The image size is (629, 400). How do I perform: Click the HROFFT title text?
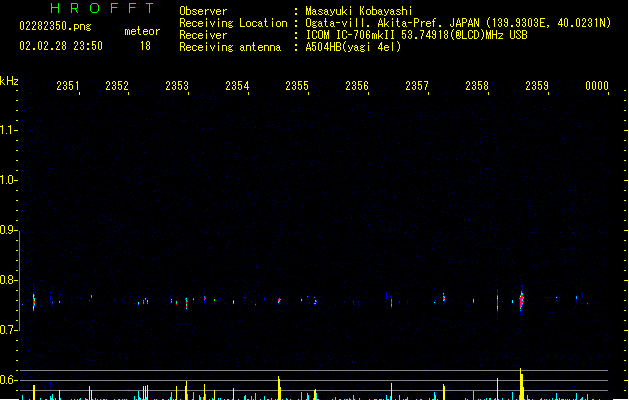(x=102, y=8)
